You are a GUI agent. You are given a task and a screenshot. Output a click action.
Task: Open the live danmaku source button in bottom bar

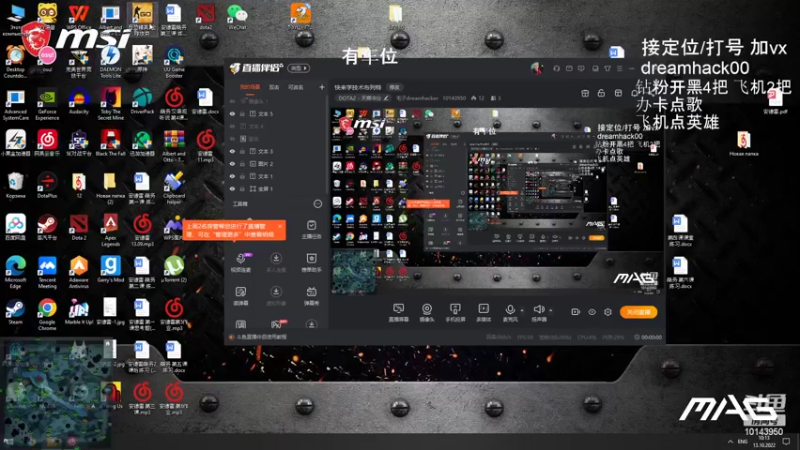tap(398, 312)
